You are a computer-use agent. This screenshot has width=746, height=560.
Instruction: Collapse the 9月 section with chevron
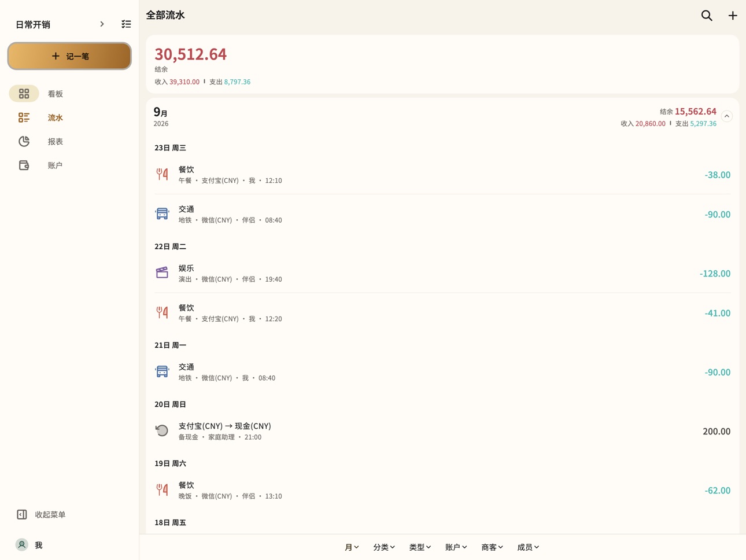[727, 116]
